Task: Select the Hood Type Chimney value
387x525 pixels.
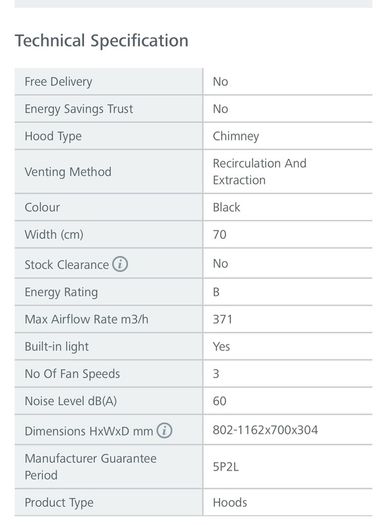Action: point(236,136)
